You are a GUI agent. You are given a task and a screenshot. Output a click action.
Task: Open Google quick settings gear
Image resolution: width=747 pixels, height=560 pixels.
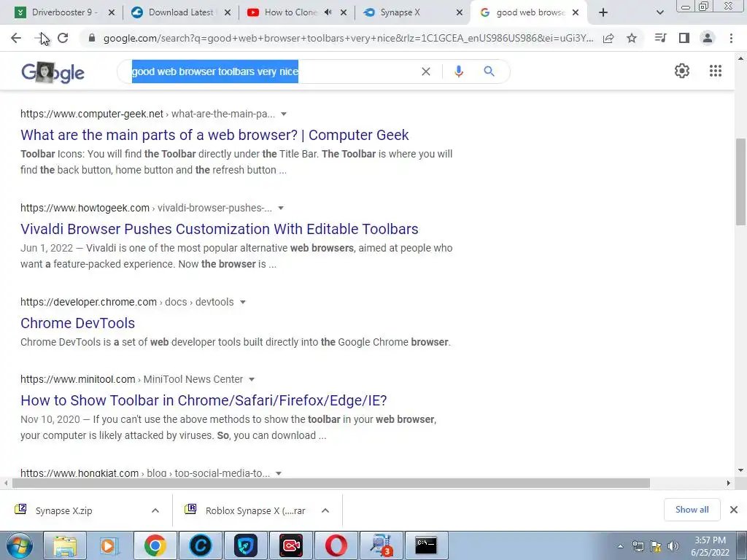pyautogui.click(x=682, y=71)
